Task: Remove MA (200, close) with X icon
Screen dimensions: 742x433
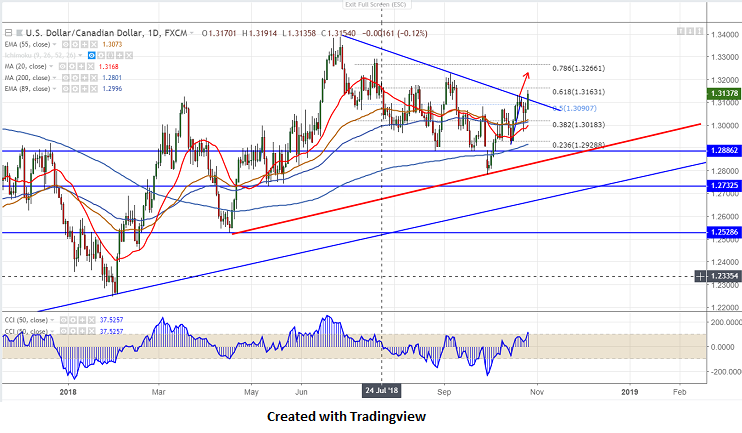Action: [94, 78]
